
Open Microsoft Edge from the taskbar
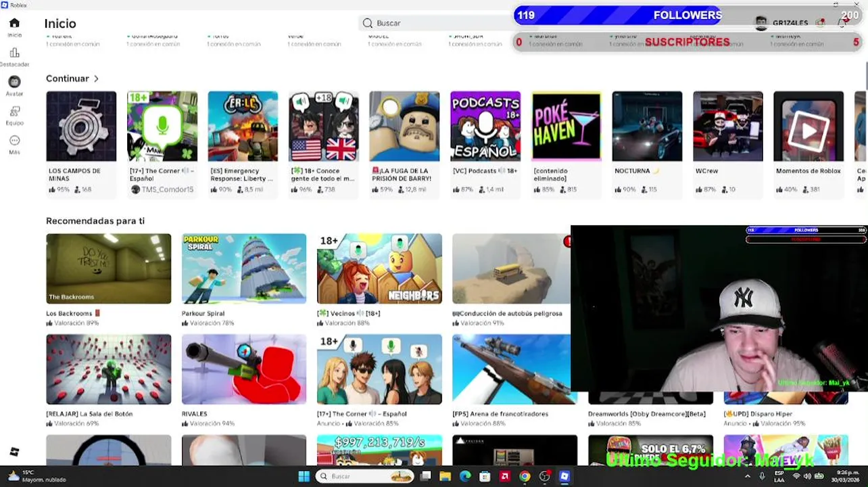[x=465, y=476]
